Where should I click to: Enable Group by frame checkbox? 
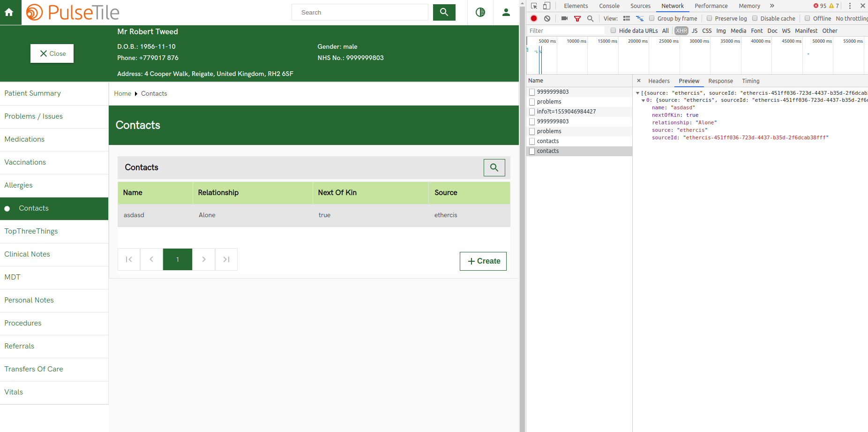pos(651,18)
